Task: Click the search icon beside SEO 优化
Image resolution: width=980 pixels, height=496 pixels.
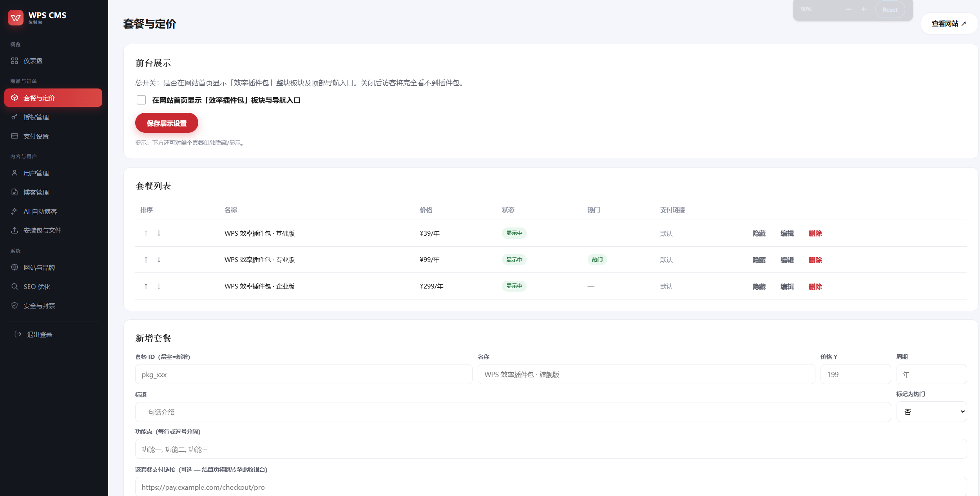Action: [14, 286]
